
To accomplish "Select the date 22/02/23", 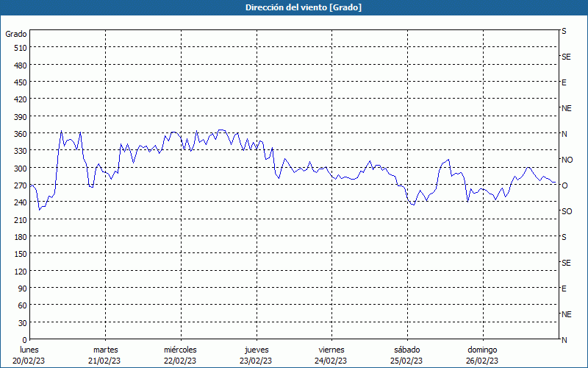I will pos(180,361).
